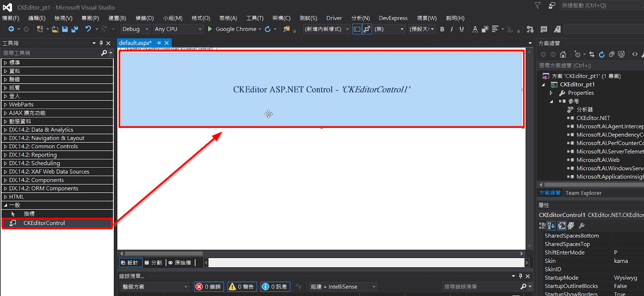Toggle Categorized view in Properties panel

(542, 226)
